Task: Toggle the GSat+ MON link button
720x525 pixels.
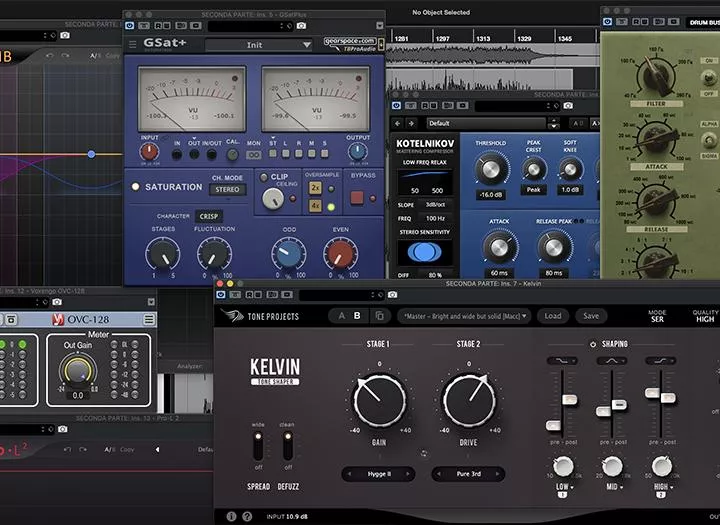Action: [x=253, y=155]
